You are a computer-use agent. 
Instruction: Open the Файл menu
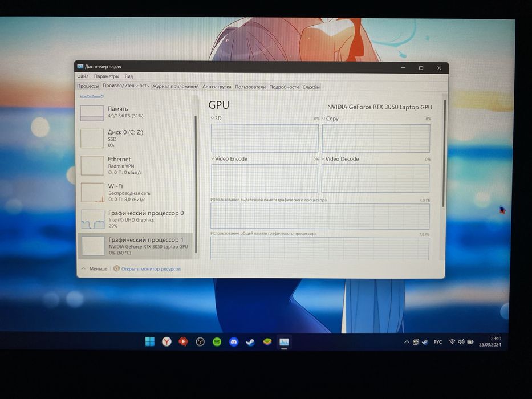pyautogui.click(x=83, y=76)
